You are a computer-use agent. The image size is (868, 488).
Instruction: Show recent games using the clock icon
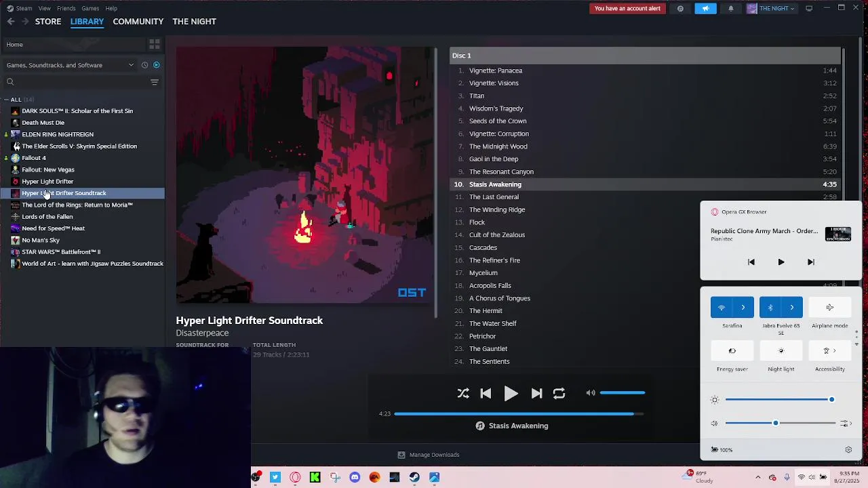tap(144, 65)
